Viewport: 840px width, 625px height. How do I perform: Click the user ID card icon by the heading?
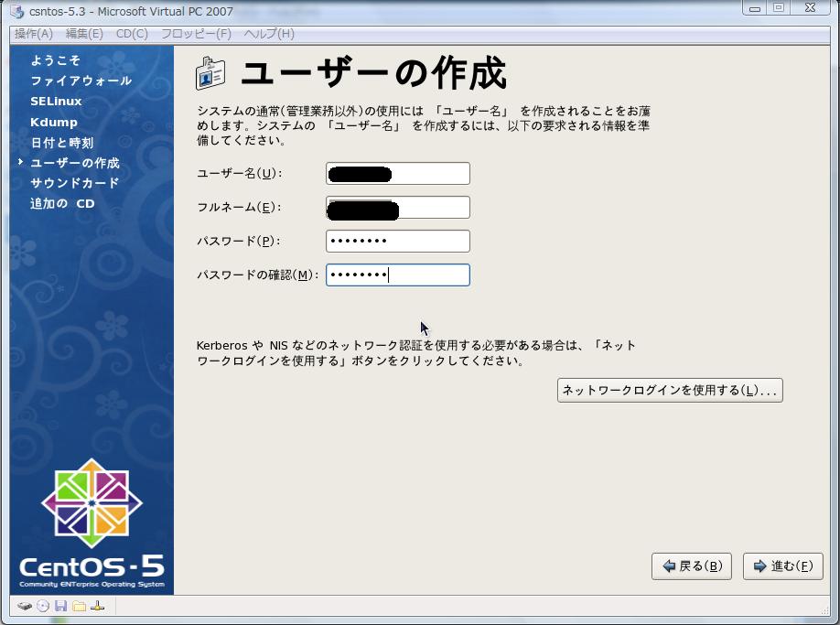(x=210, y=73)
